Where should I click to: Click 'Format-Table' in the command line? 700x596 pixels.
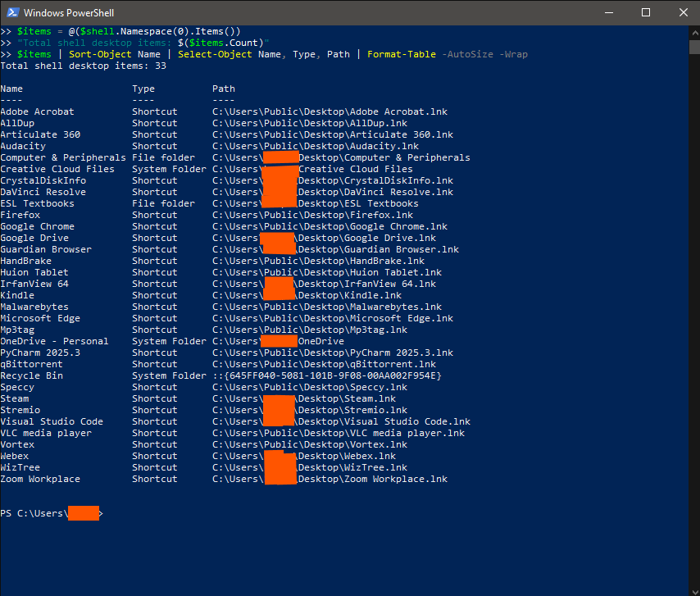click(402, 54)
